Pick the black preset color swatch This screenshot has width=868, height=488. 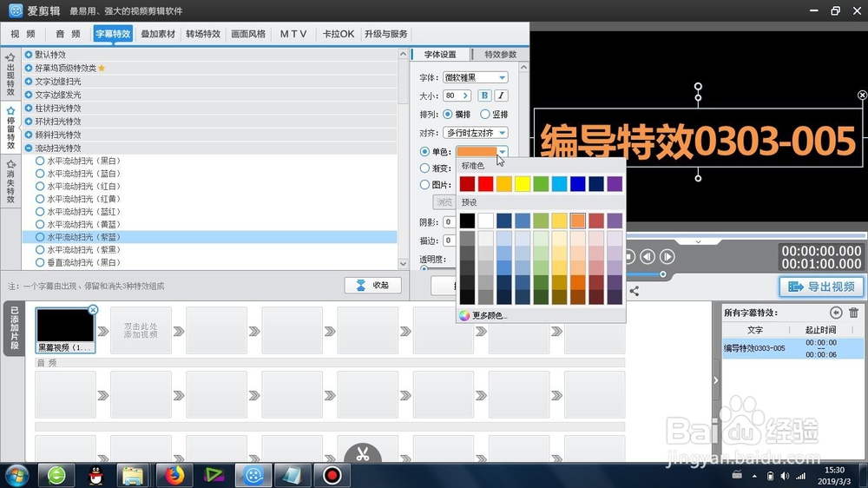[467, 221]
